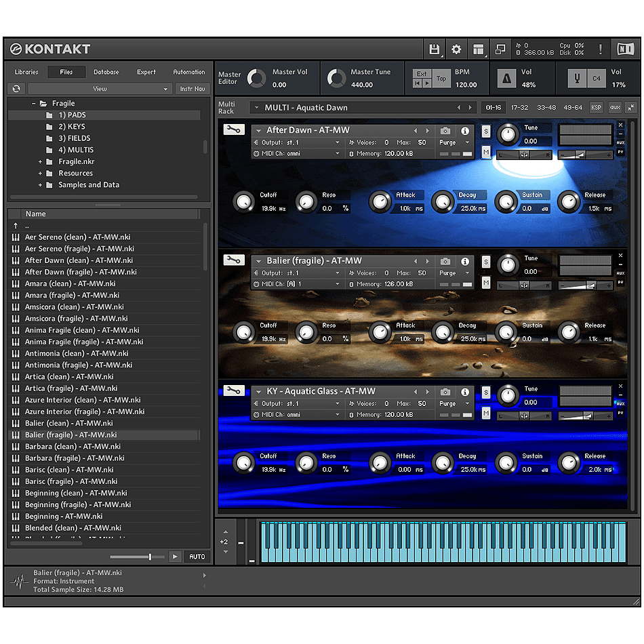Select previous preset arrow on Balier (fragile)

click(x=416, y=261)
